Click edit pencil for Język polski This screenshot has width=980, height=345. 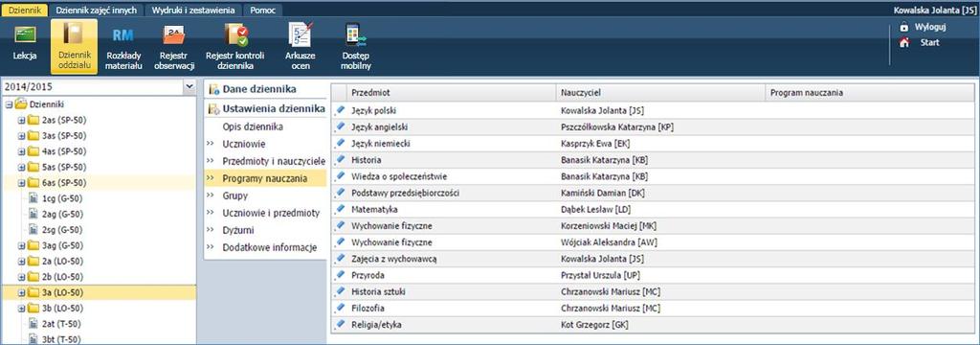pos(340,110)
